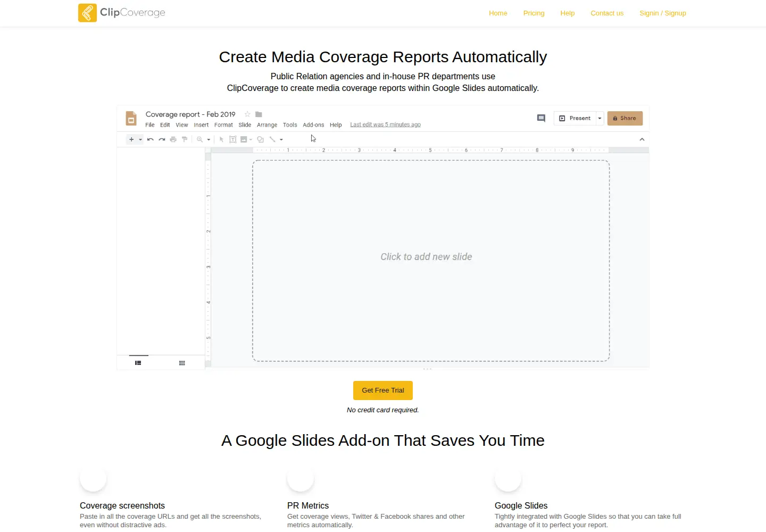Expand the new slide layout dropdown arrow

(140, 139)
